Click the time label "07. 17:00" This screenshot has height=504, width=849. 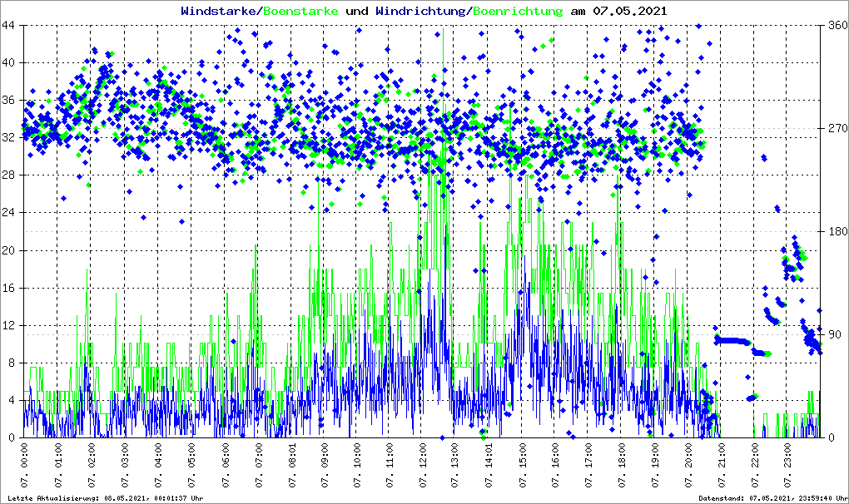point(588,466)
